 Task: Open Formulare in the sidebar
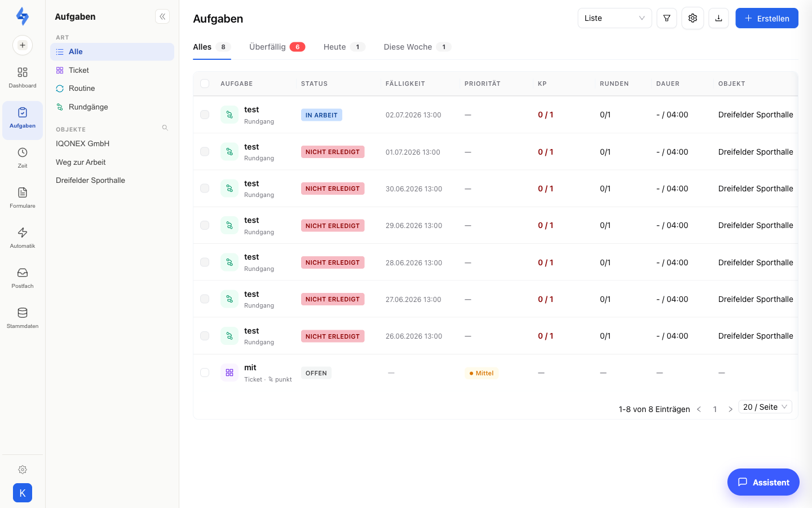coord(23,198)
